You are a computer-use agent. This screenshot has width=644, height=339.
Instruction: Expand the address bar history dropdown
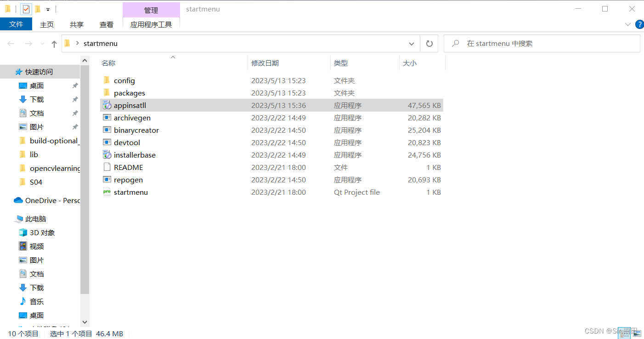pos(412,43)
